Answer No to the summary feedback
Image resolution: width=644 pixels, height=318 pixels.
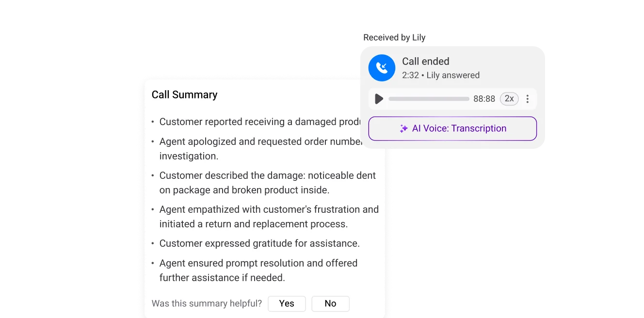coord(330,303)
